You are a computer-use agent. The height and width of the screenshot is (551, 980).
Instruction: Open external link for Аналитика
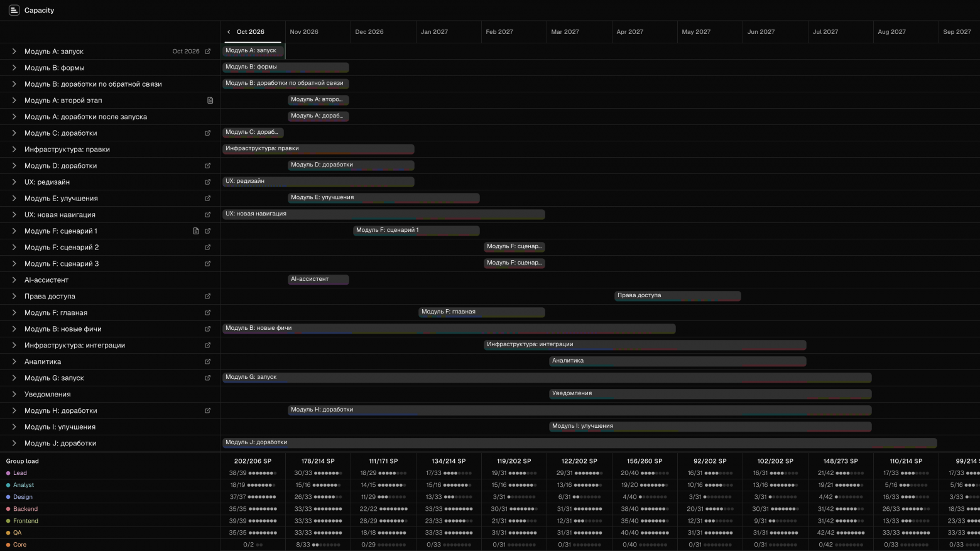click(x=208, y=362)
